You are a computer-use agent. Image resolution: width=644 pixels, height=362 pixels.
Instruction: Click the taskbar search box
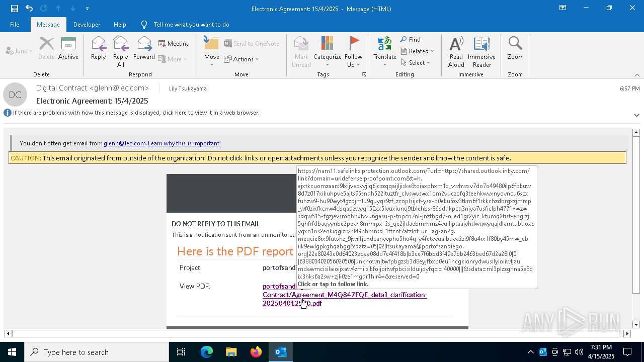click(97, 352)
